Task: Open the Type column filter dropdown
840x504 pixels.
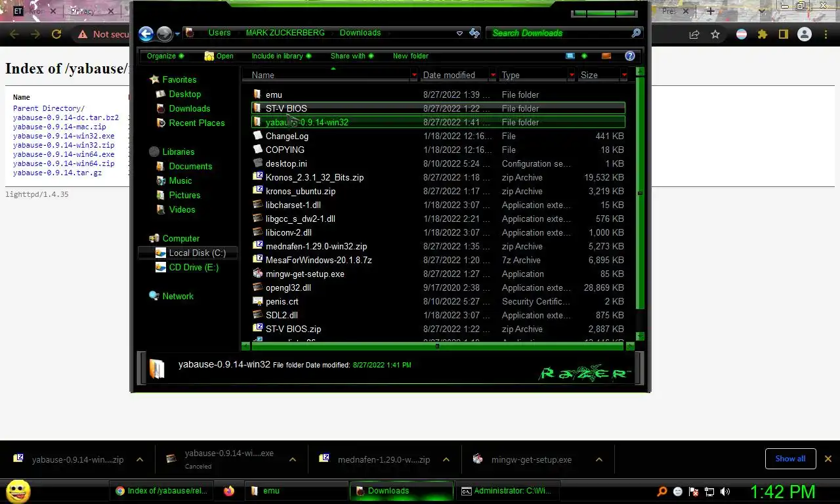Action: 572,75
